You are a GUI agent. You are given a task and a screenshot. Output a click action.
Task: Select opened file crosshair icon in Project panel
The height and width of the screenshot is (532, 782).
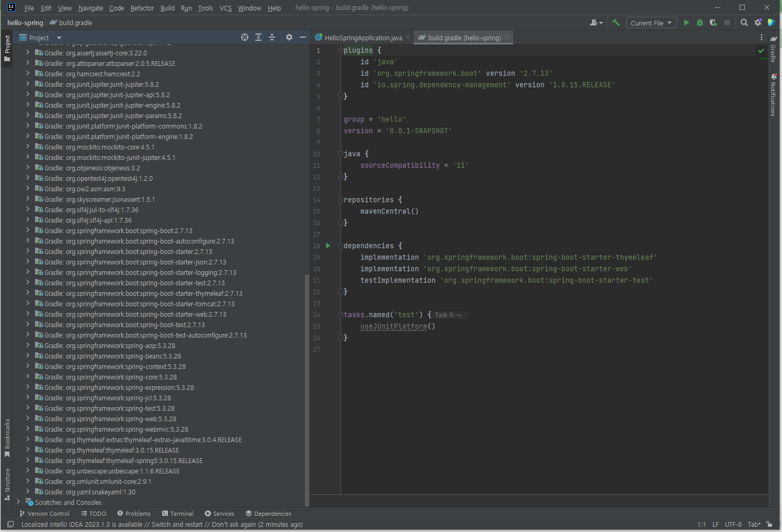[x=245, y=37]
